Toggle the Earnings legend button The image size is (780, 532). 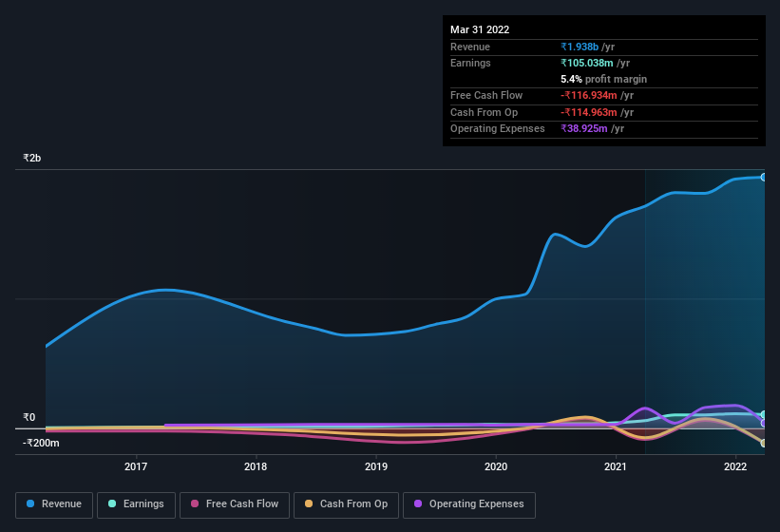[x=136, y=504]
